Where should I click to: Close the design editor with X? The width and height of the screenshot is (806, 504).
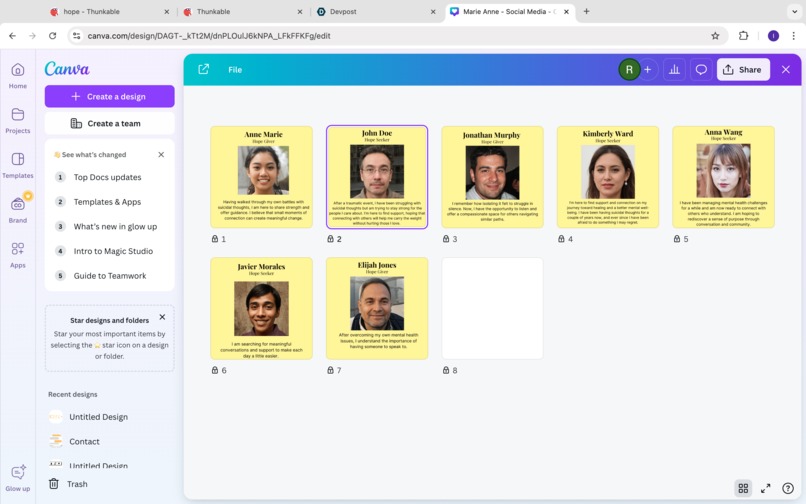(785, 69)
